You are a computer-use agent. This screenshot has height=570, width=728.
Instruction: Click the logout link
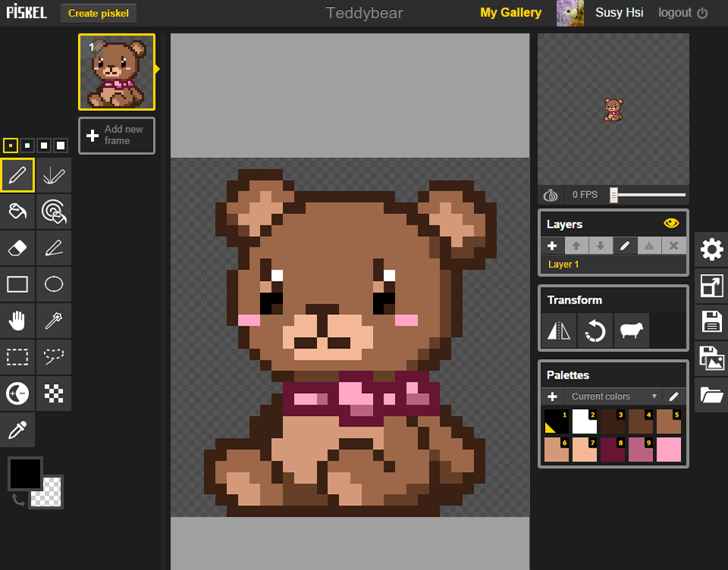(x=682, y=13)
